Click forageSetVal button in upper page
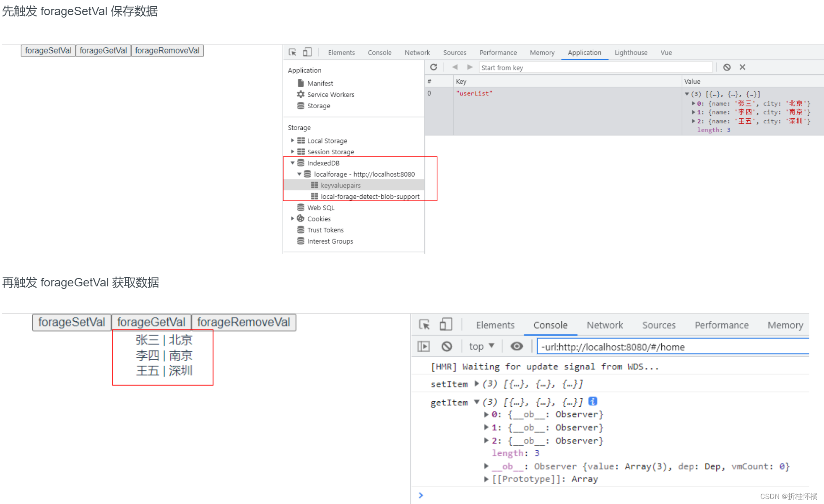The image size is (824, 504). click(x=48, y=50)
